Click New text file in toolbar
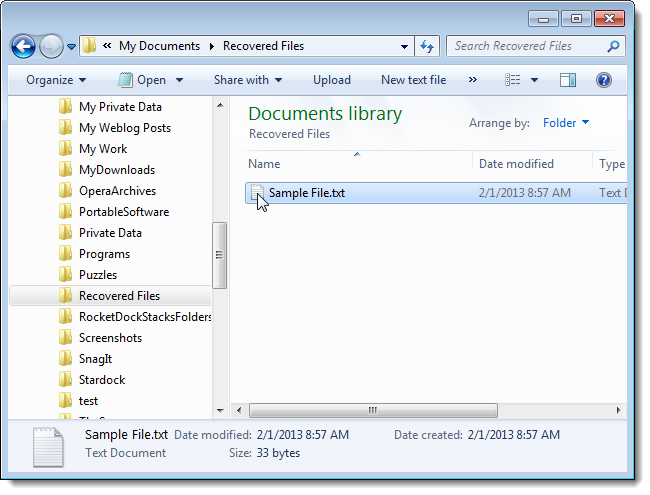 pos(413,80)
